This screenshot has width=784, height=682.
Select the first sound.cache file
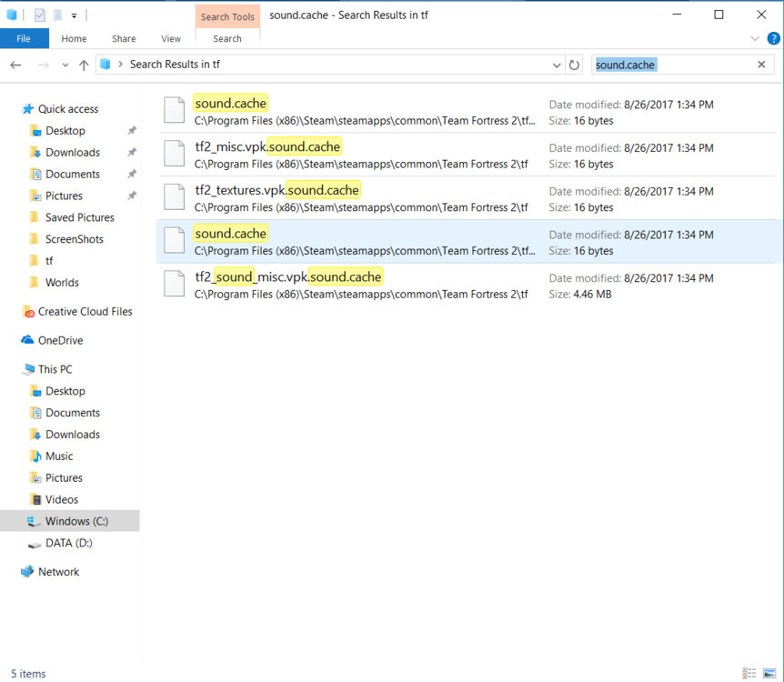tap(467, 111)
